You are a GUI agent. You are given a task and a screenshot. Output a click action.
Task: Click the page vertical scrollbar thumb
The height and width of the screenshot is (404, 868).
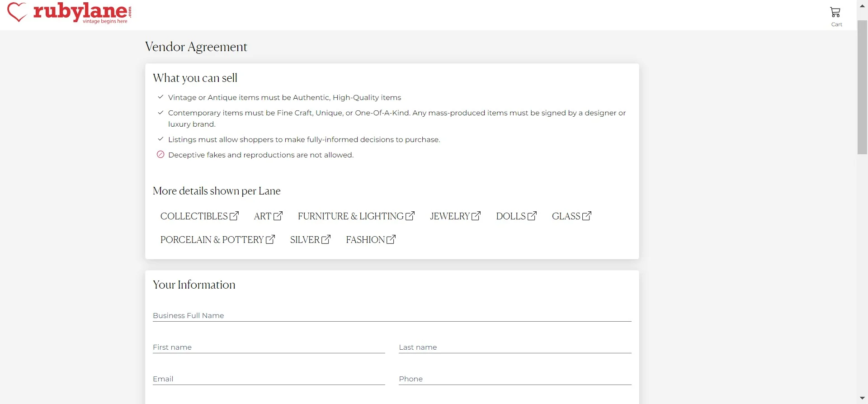pos(862,87)
